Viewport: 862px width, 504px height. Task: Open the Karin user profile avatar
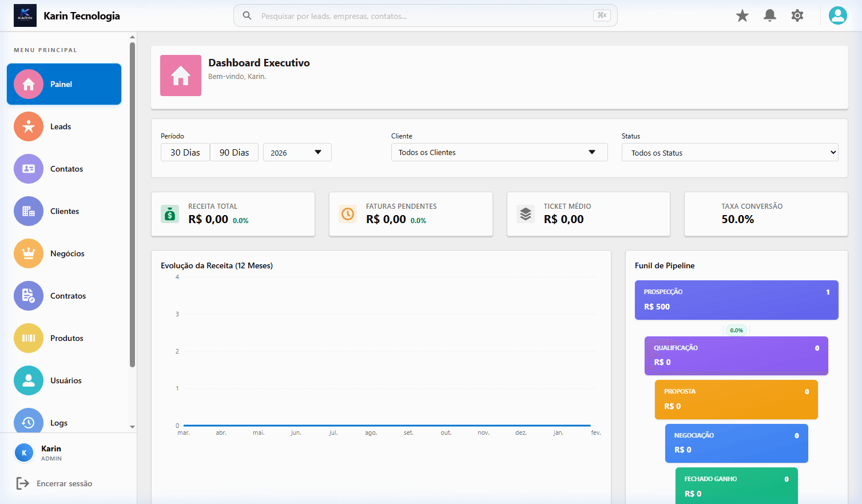837,15
